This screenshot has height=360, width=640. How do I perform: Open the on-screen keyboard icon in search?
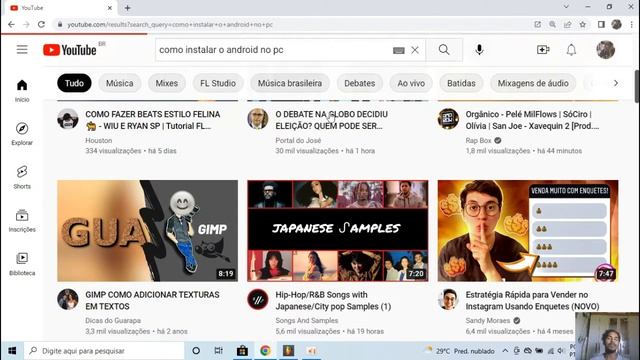pos(399,50)
